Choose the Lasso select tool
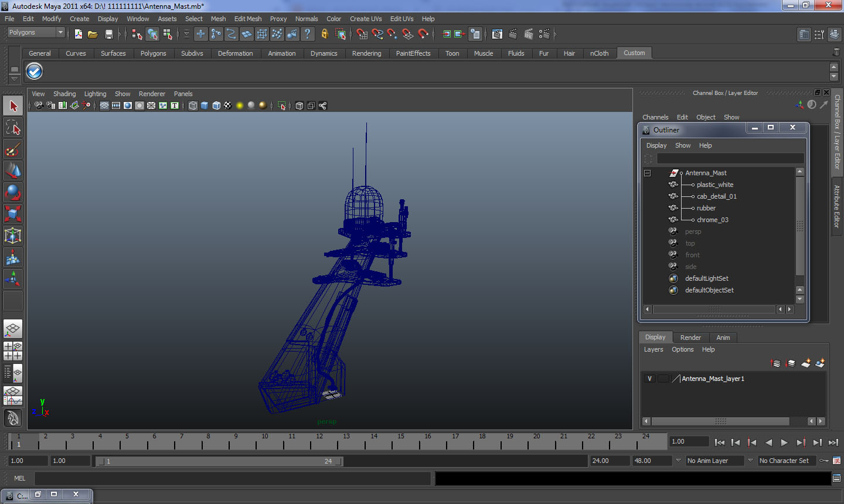The image size is (844, 504). 13,127
